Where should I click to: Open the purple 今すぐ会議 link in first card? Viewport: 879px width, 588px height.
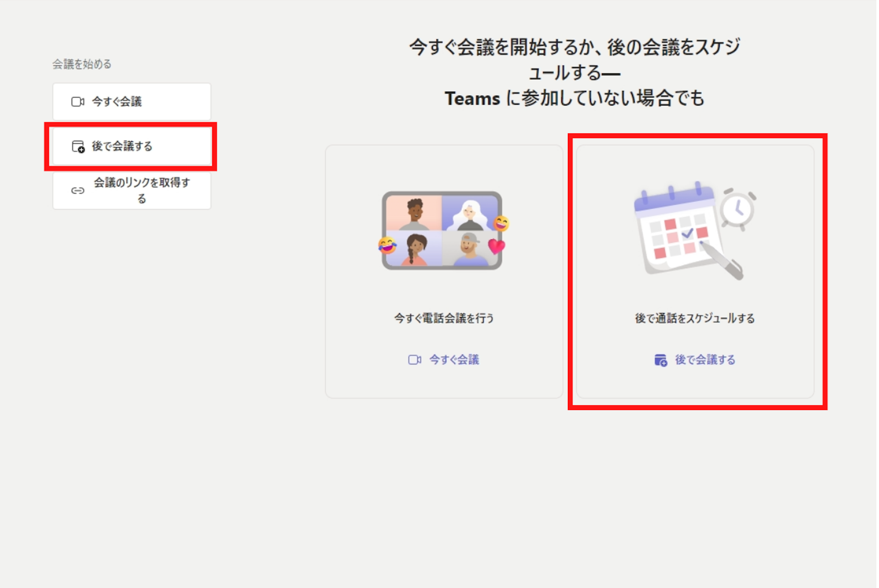[454, 359]
